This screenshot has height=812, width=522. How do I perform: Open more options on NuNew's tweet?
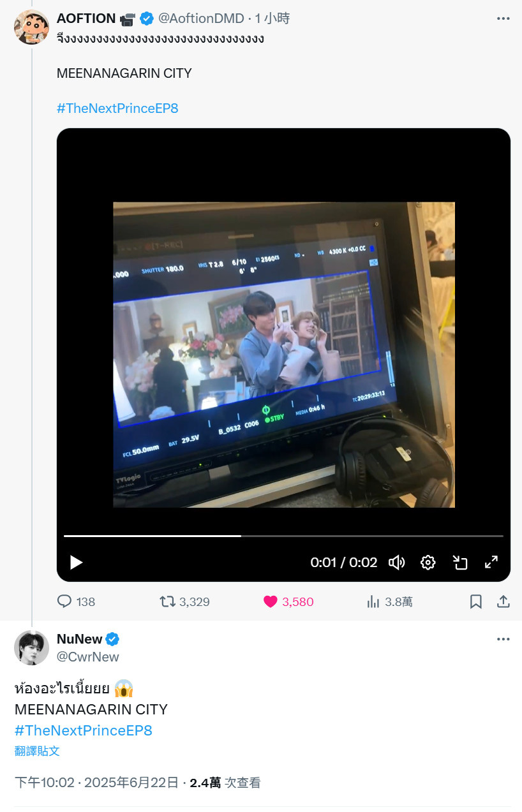[x=503, y=639]
